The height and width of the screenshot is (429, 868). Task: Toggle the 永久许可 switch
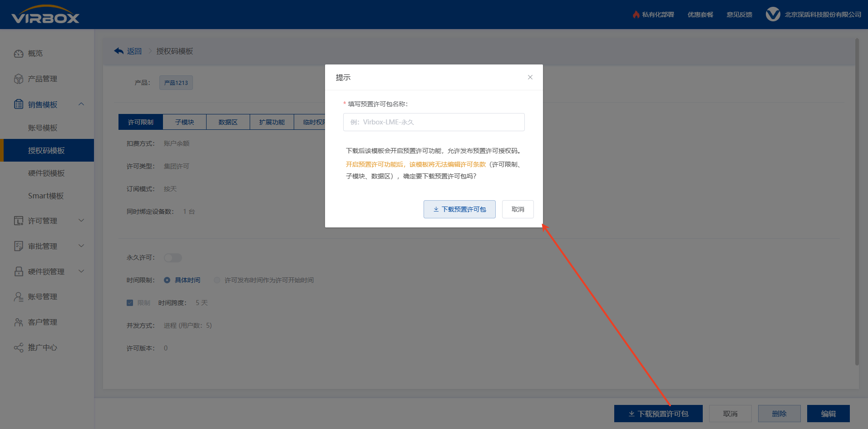[173, 258]
